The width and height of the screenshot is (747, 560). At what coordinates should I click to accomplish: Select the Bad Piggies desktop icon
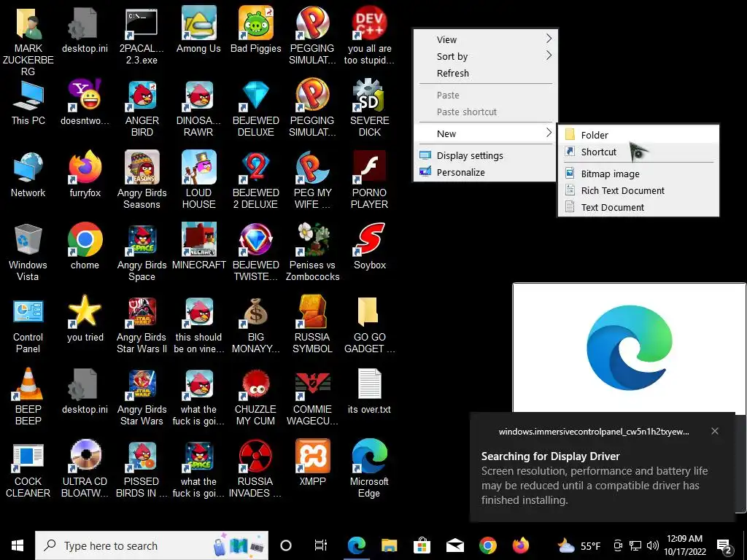(256, 29)
